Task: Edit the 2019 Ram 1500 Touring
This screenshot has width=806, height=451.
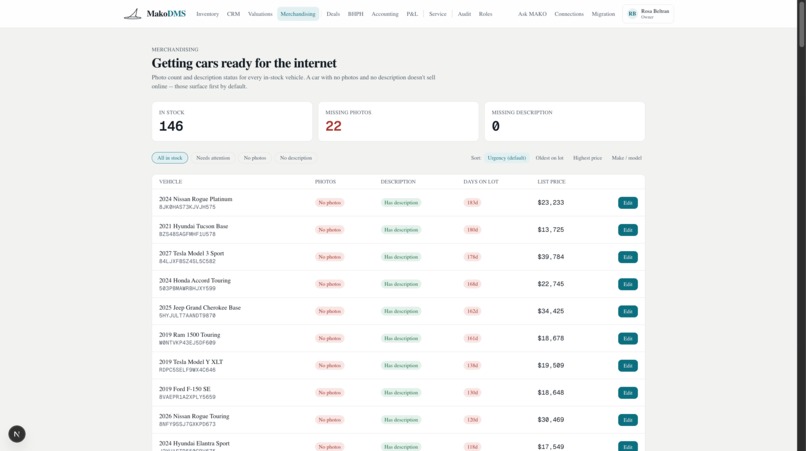Action: tap(628, 338)
